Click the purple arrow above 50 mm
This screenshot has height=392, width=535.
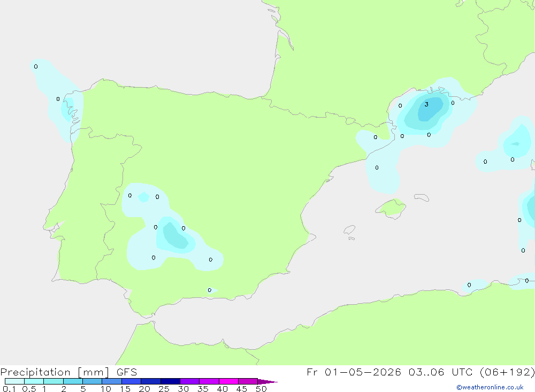coord(267,382)
